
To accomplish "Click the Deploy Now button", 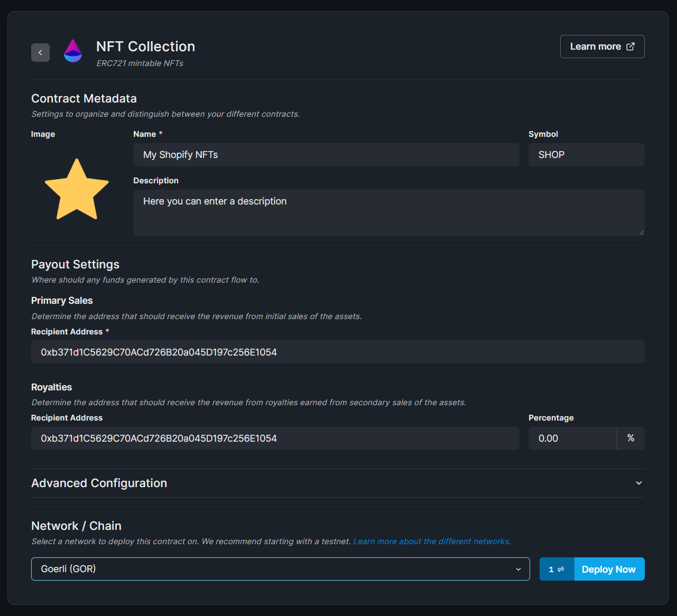I will (609, 569).
